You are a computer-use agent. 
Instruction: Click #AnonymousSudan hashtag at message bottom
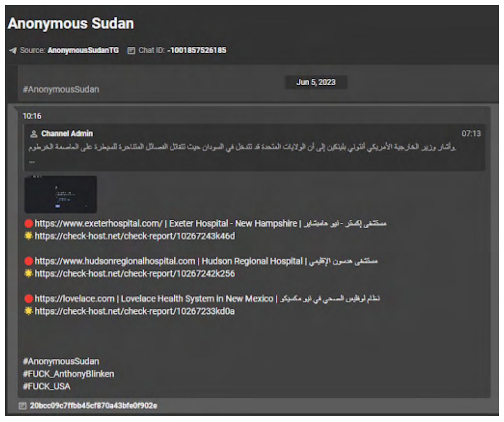pyautogui.click(x=61, y=362)
